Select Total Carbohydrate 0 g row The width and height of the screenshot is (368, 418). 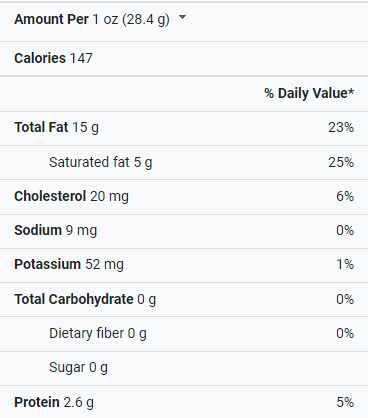coord(184,299)
